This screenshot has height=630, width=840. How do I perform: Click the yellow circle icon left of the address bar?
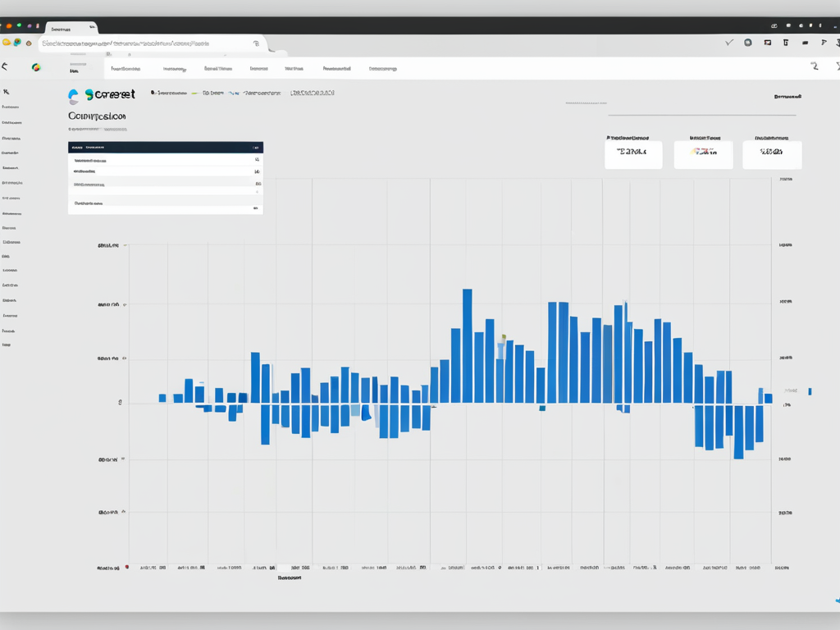point(7,43)
